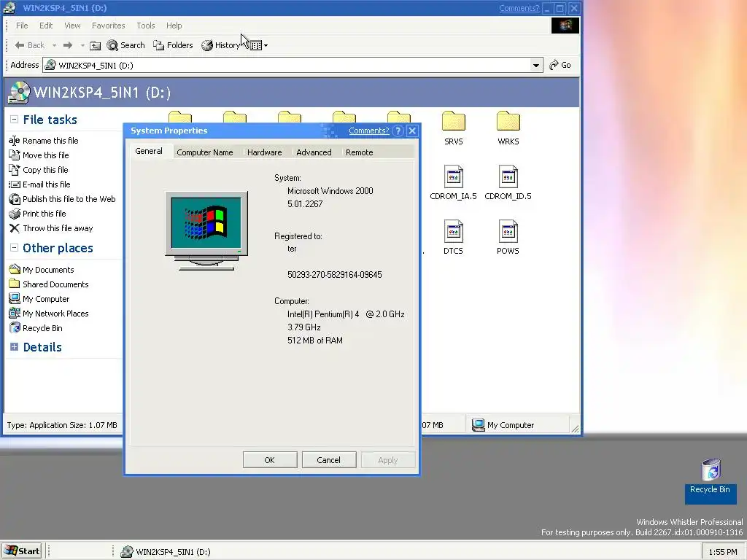This screenshot has height=560, width=747.
Task: Open the Favorites menu
Action: click(x=108, y=26)
